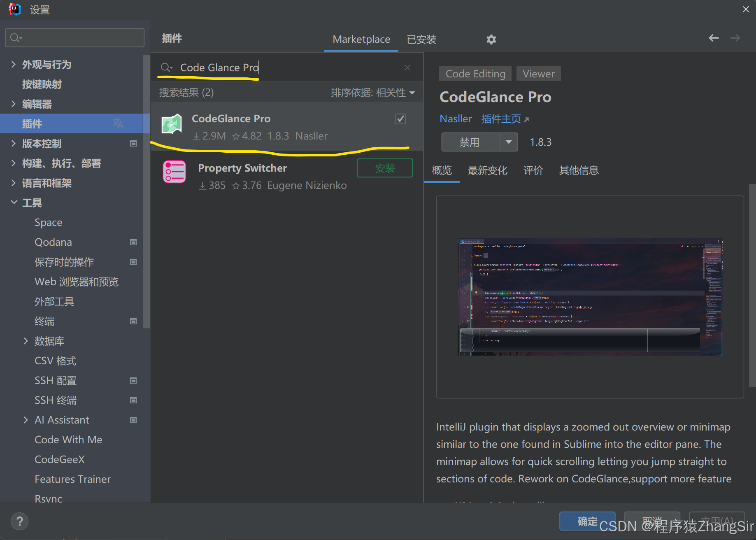This screenshot has width=756, height=540.
Task: Collapse the 工具 settings group
Action: (x=14, y=202)
